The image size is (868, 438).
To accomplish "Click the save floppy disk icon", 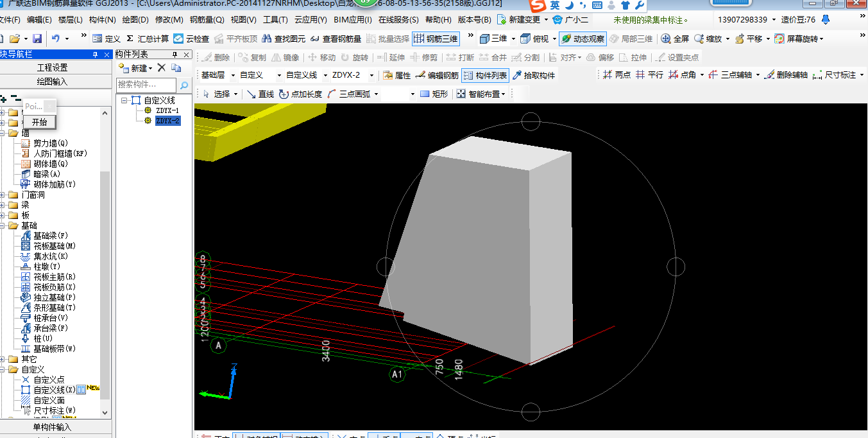I will click(x=37, y=39).
